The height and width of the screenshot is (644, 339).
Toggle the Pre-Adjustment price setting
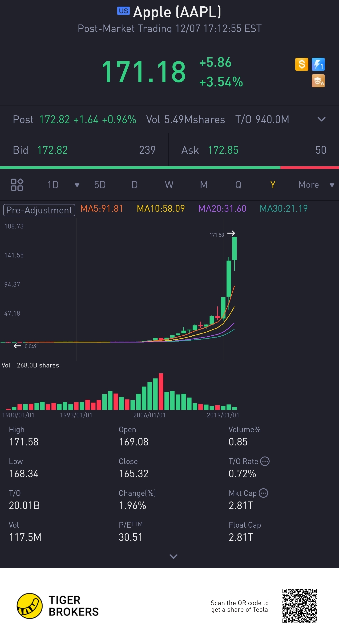pos(39,210)
